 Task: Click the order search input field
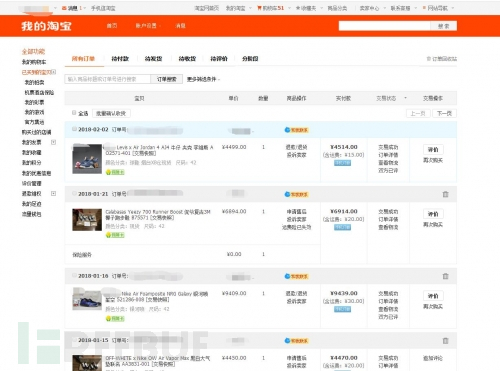[107, 79]
